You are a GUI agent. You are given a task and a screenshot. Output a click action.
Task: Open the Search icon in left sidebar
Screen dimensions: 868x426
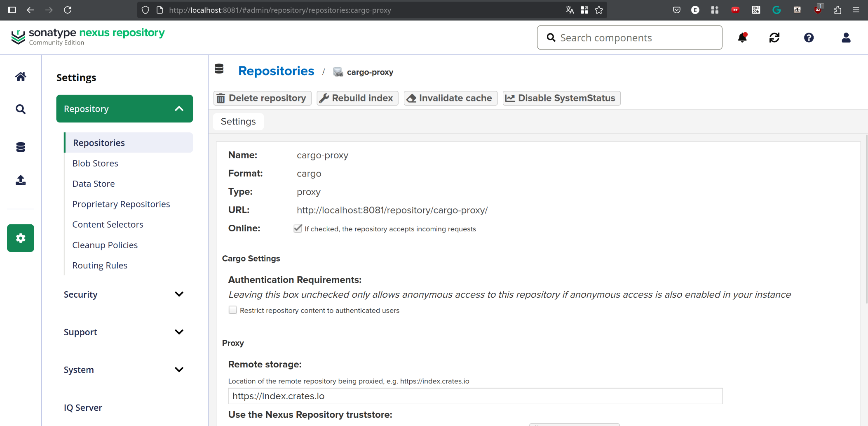click(x=21, y=109)
